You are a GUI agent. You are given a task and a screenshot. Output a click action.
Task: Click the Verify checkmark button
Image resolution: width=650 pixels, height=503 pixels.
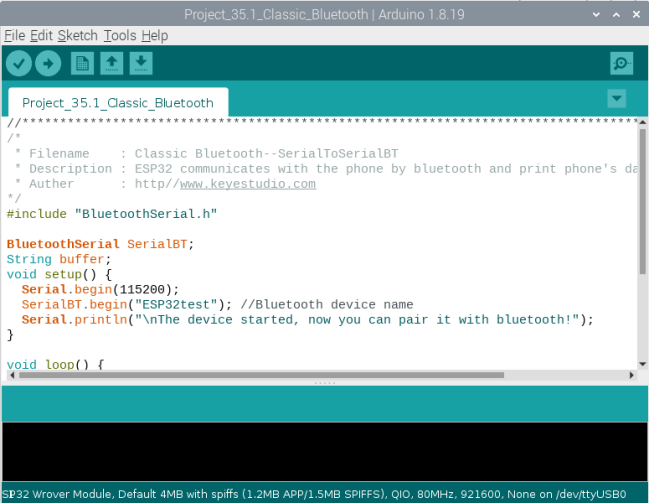[x=19, y=63]
